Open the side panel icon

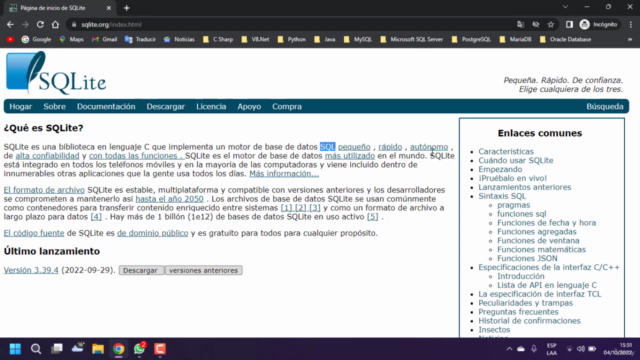(569, 24)
